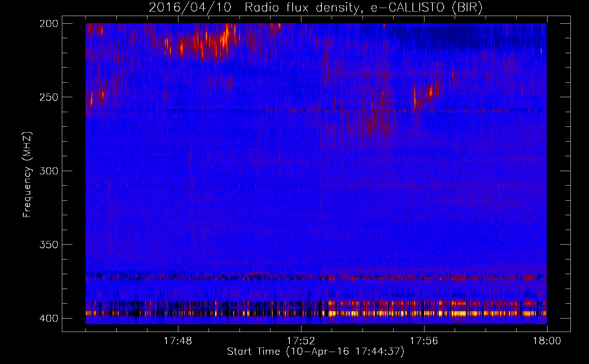The image size is (589, 364).
Task: Select the 17:56 time tick label
Action: click(424, 341)
